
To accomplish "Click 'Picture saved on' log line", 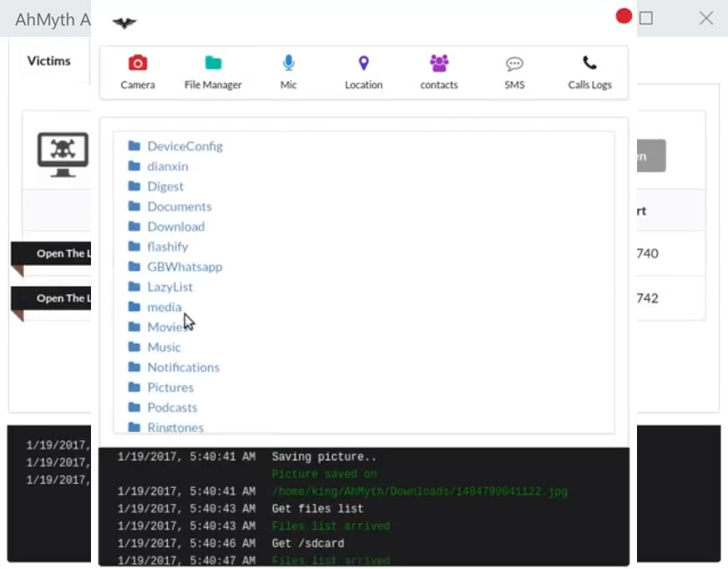I will [324, 474].
